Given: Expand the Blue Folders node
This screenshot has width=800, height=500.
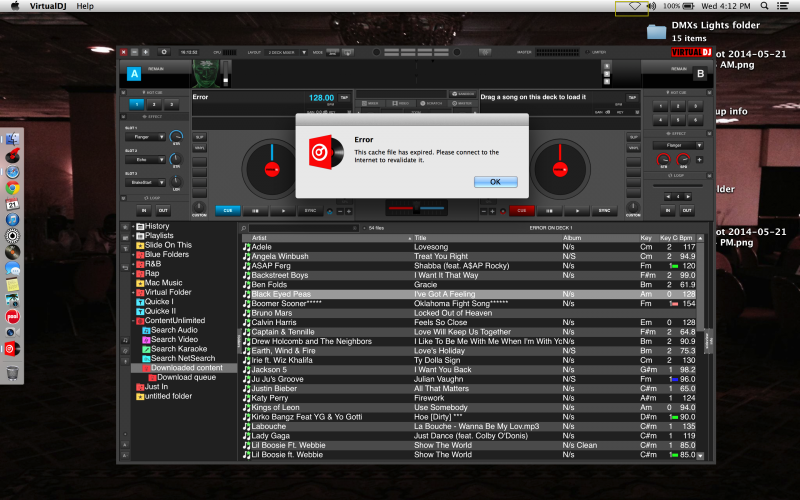Looking at the screenshot, I should 133,255.
